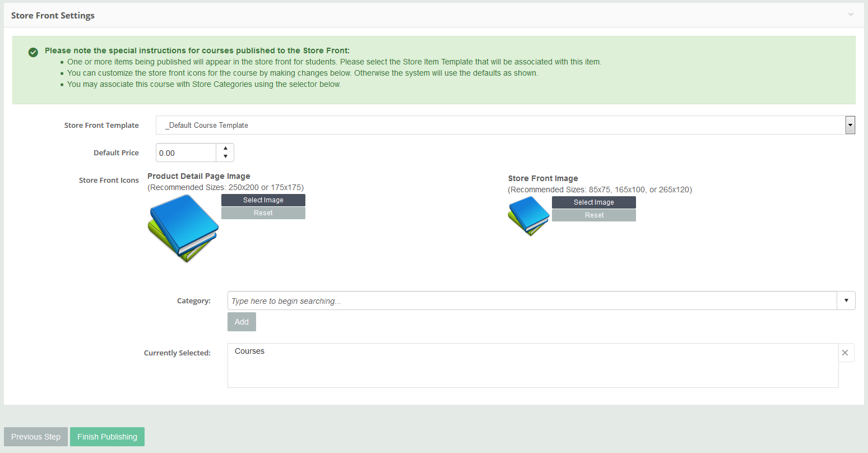Reset the Product Detail Page image
Viewport: 868px width, 453px height.
(263, 213)
